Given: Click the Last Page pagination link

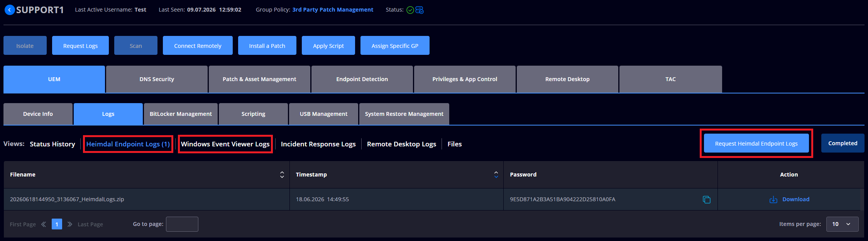Looking at the screenshot, I should tap(90, 224).
